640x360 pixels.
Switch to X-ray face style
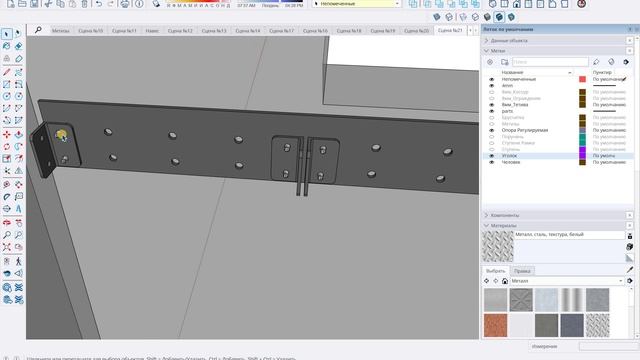[437, 17]
